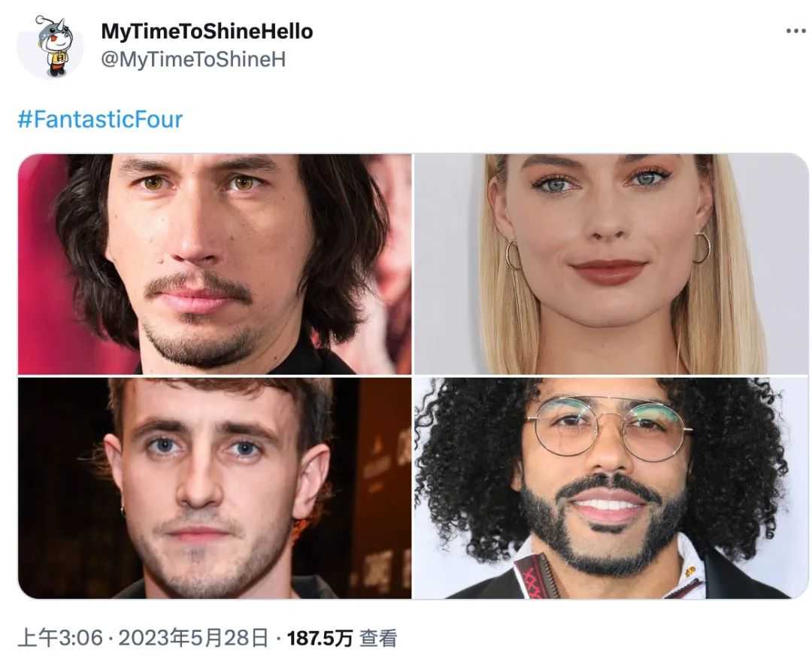The height and width of the screenshot is (671, 812).
Task: Click round eyeglasses on curly-haired man
Action: [x=610, y=428]
